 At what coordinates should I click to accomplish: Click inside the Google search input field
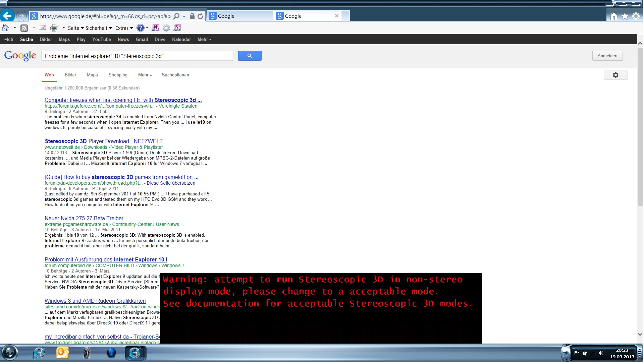pos(137,56)
